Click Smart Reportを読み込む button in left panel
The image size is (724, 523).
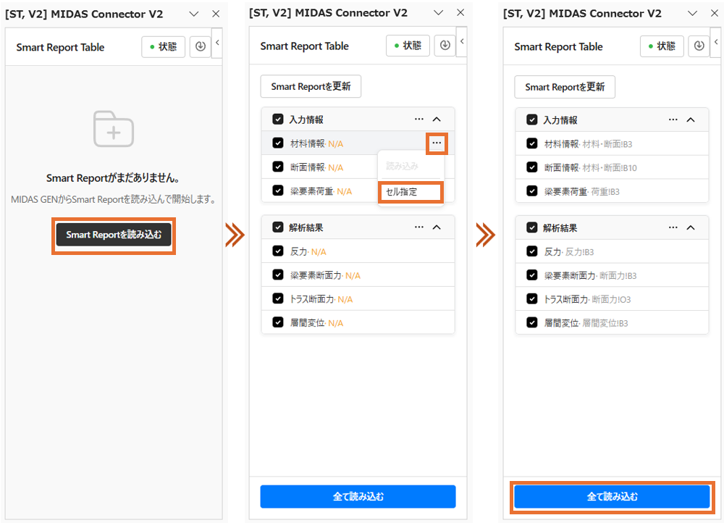[114, 234]
